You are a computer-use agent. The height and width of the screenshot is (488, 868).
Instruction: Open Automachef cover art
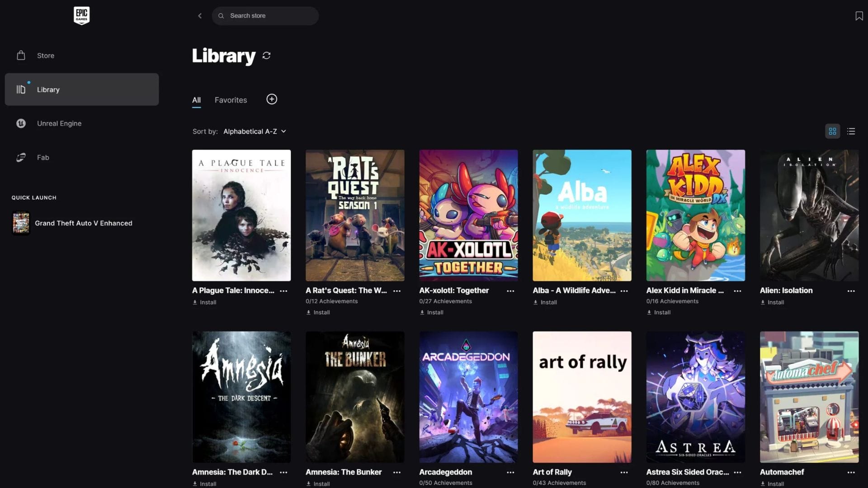coord(809,397)
